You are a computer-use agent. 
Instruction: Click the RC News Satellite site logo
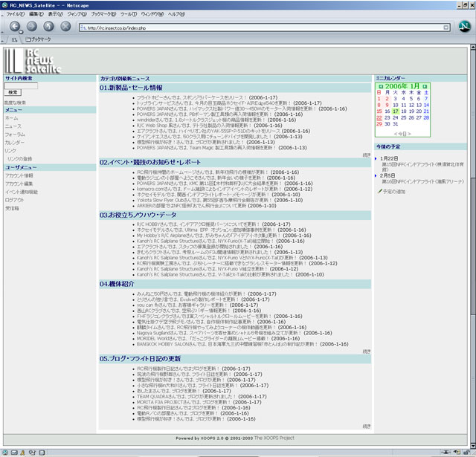32,60
